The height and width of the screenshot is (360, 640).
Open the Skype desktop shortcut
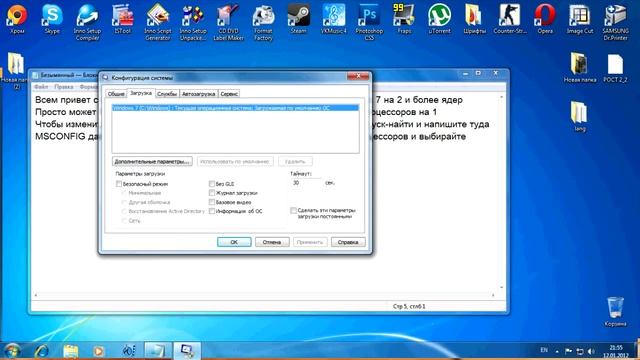point(52,18)
